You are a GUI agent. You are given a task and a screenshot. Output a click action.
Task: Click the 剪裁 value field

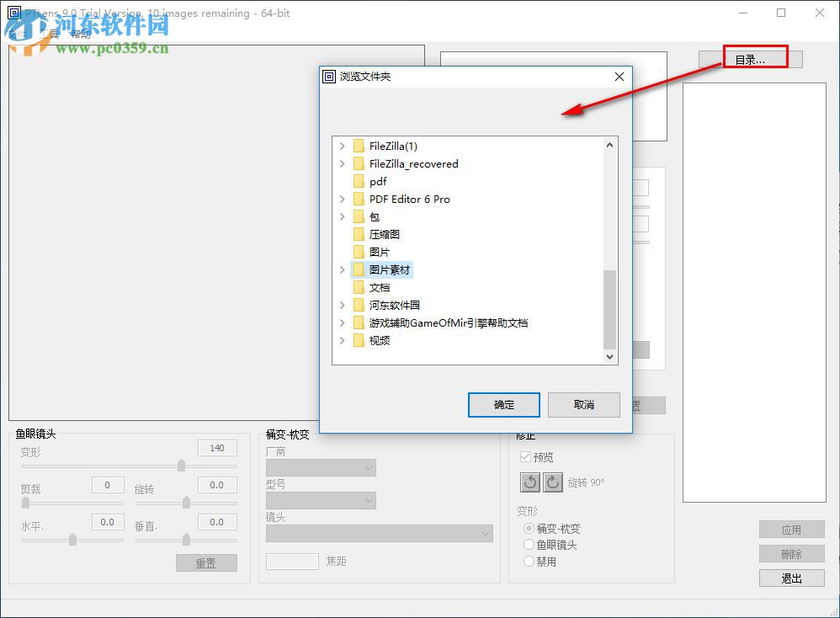tap(108, 485)
